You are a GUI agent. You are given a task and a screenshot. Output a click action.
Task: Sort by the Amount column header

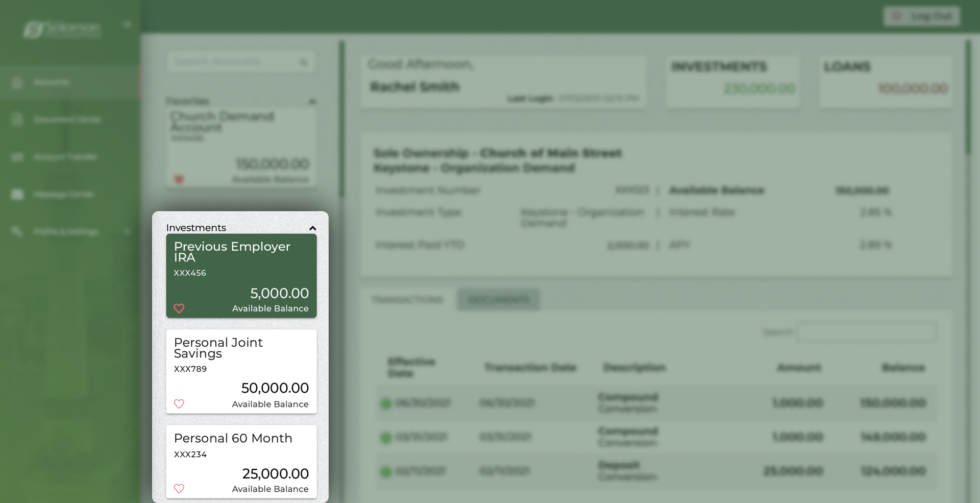(799, 367)
